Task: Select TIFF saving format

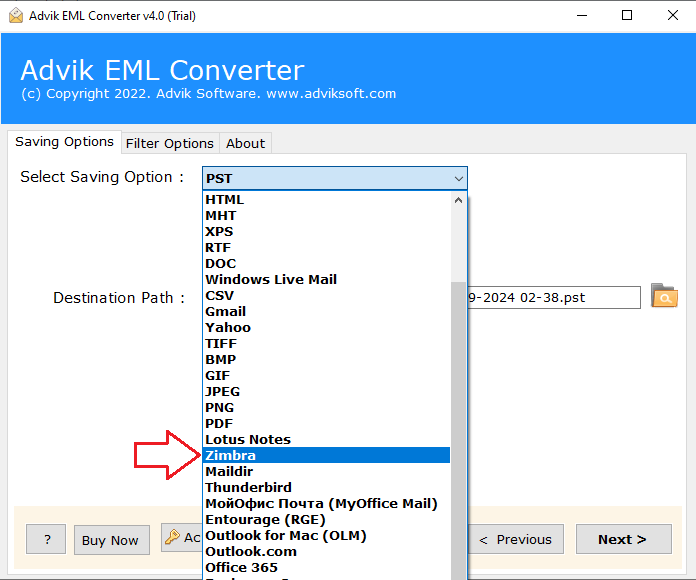Action: (327, 343)
